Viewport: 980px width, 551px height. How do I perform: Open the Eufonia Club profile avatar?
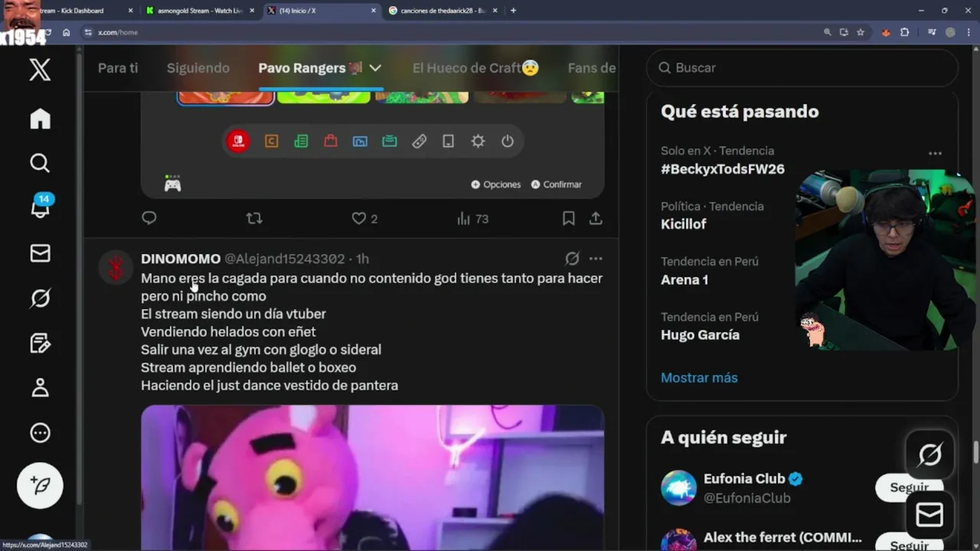678,487
